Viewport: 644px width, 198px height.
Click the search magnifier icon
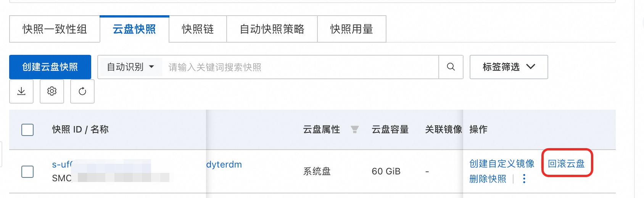click(451, 67)
